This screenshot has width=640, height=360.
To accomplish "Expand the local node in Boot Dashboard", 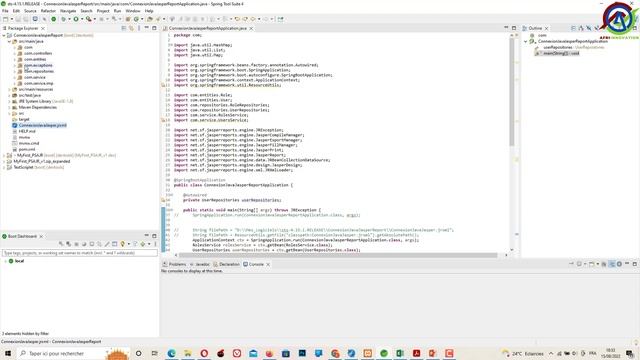I will pos(5,261).
